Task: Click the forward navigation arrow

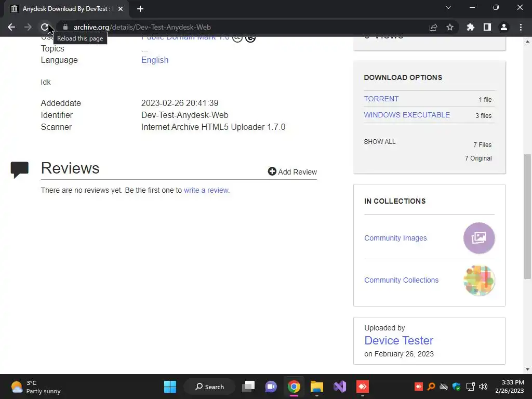Action: (x=28, y=27)
